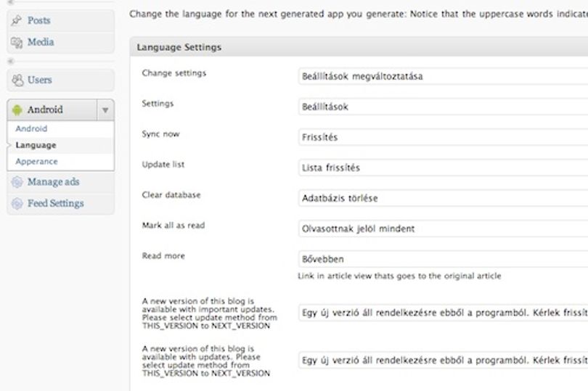Screen dimensions: 588x391
Task: Collapse sidebar using arrow above Posts
Action: point(11,2)
